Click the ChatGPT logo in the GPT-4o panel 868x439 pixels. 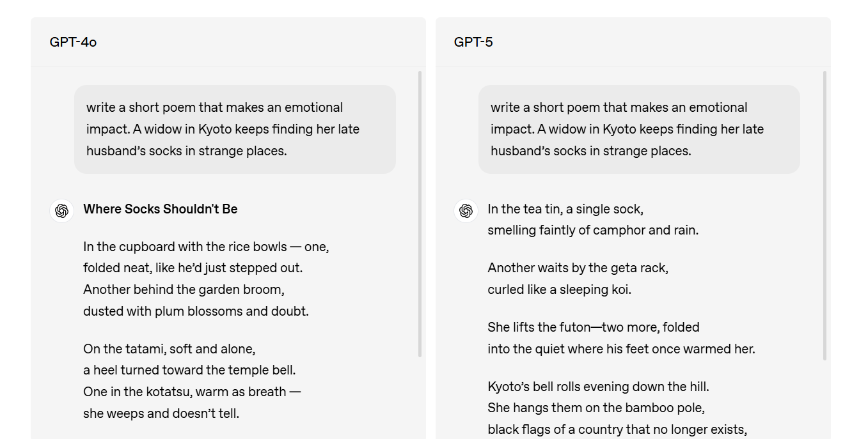click(62, 210)
